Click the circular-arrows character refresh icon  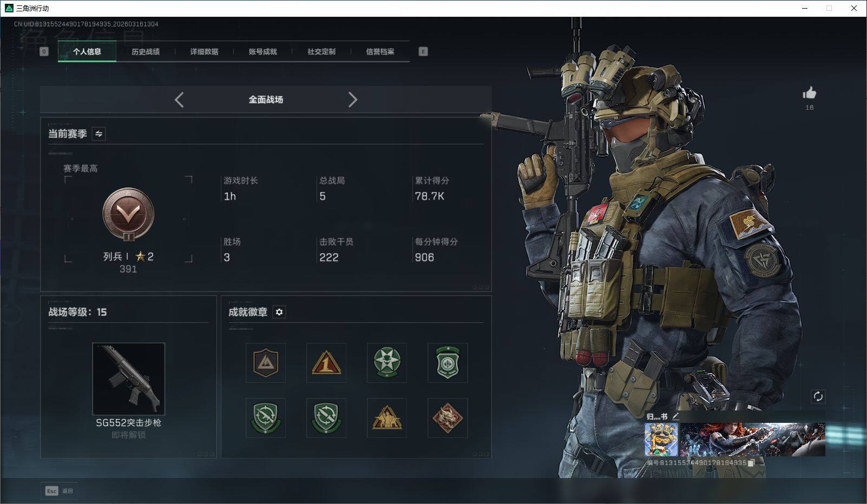pos(818,396)
